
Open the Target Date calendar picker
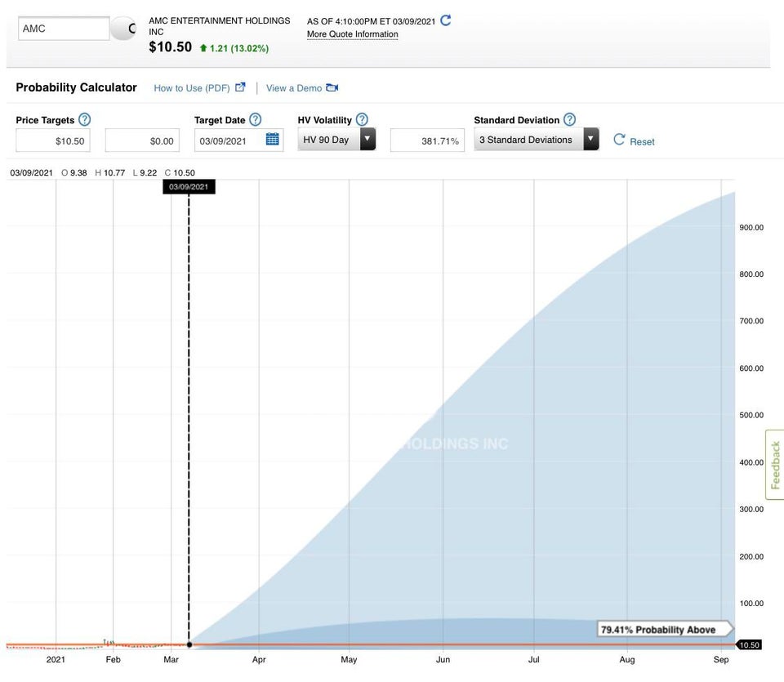tap(273, 140)
